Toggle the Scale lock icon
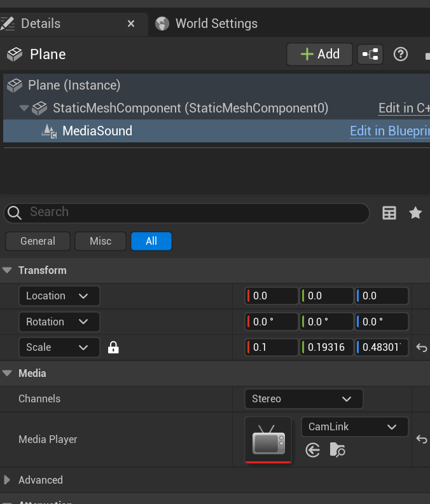The width and height of the screenshot is (430, 504). [x=113, y=348]
